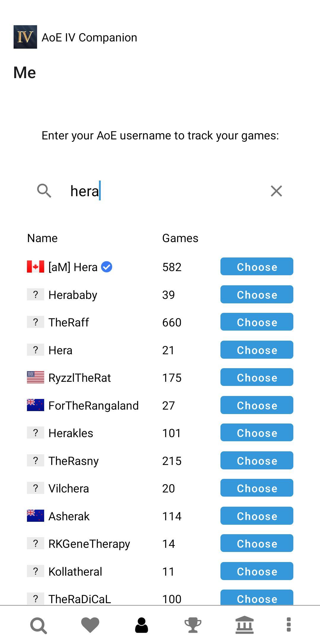
Task: Tap the magnifier icon beside the search box
Action: click(44, 191)
